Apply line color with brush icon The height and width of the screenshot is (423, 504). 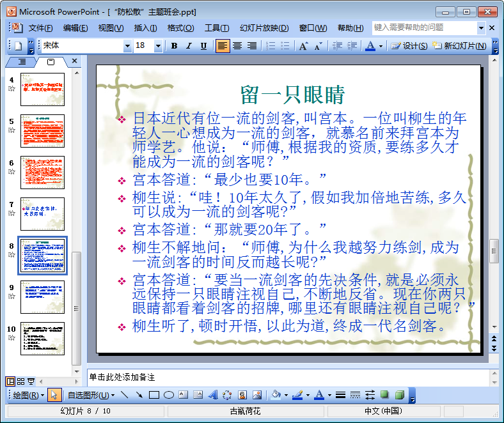(x=297, y=396)
